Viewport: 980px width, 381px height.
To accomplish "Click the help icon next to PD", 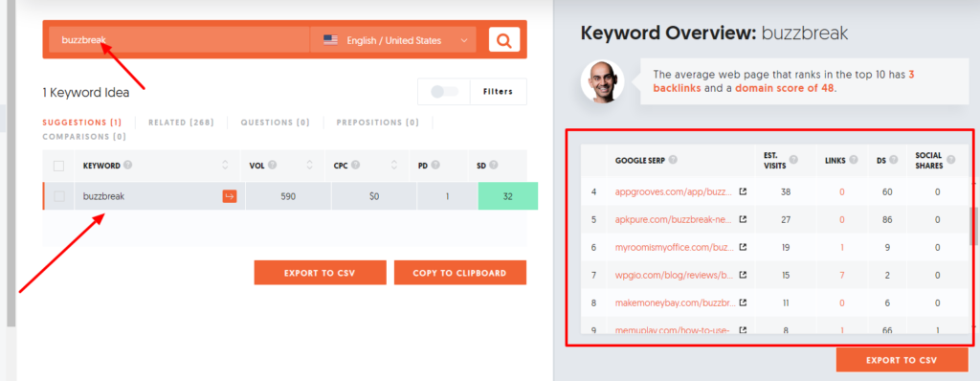I will (x=435, y=166).
